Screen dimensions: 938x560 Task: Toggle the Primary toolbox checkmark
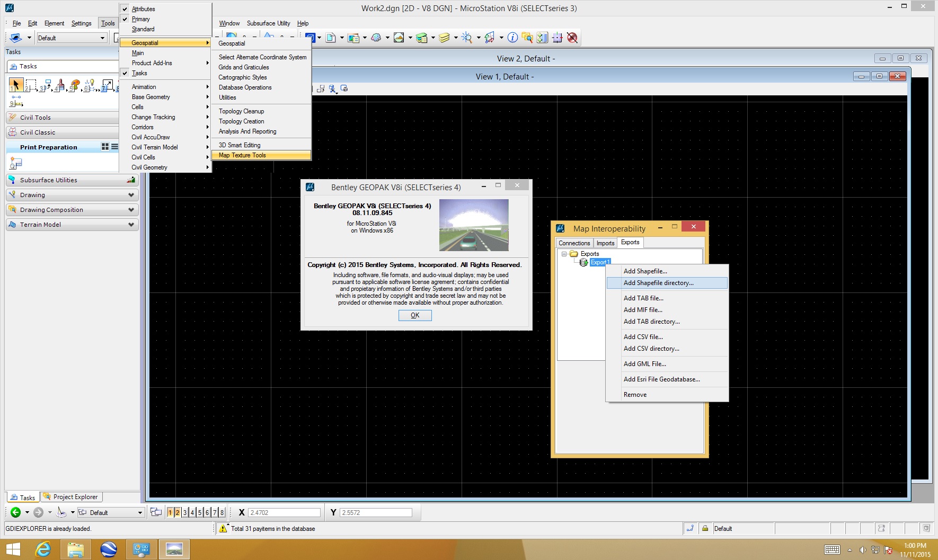[x=125, y=19]
